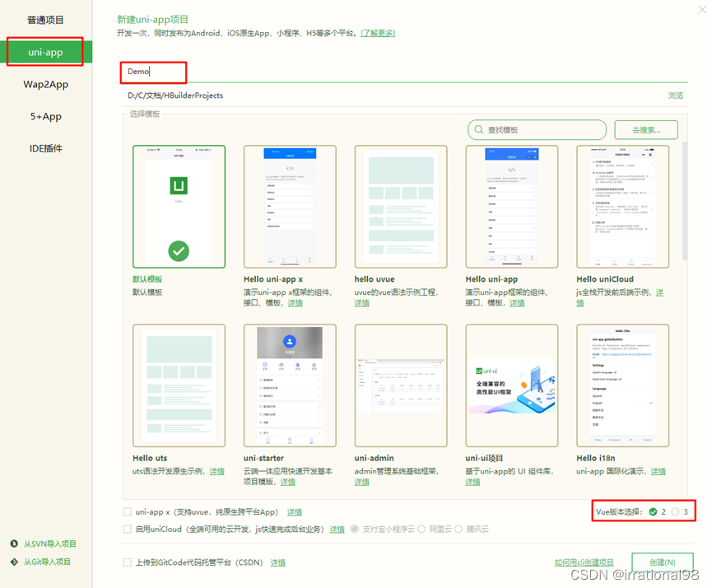Switch to uni-app project type
This screenshot has width=712, height=588.
46,52
